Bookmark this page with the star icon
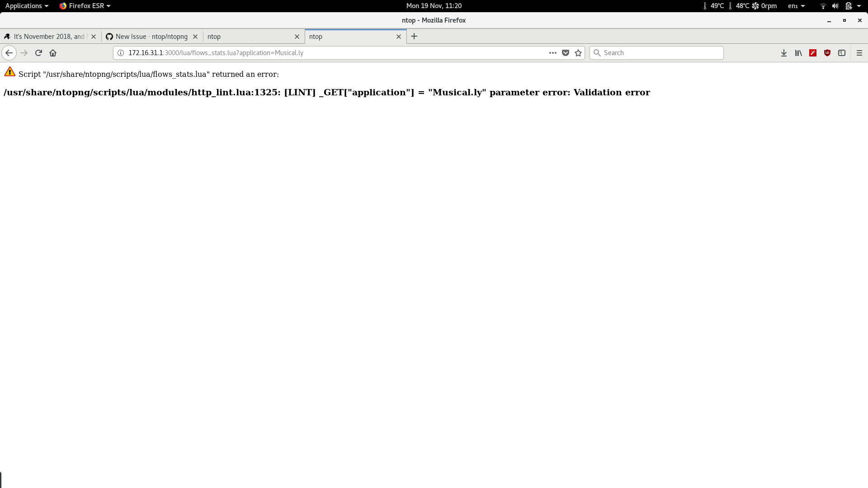The height and width of the screenshot is (488, 868). pos(578,53)
